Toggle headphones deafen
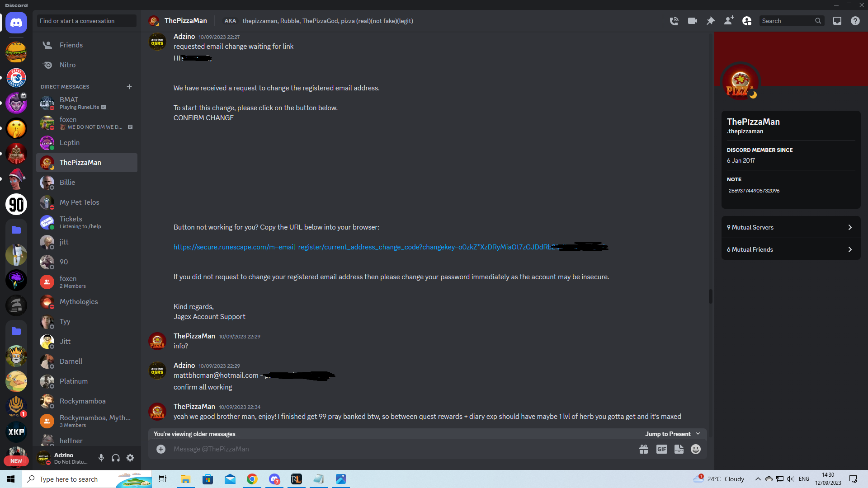 coord(116,458)
